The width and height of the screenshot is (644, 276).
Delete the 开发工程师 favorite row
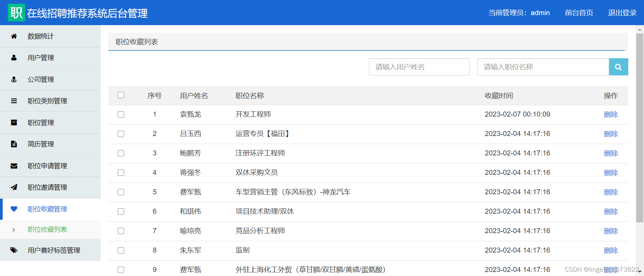tap(611, 115)
